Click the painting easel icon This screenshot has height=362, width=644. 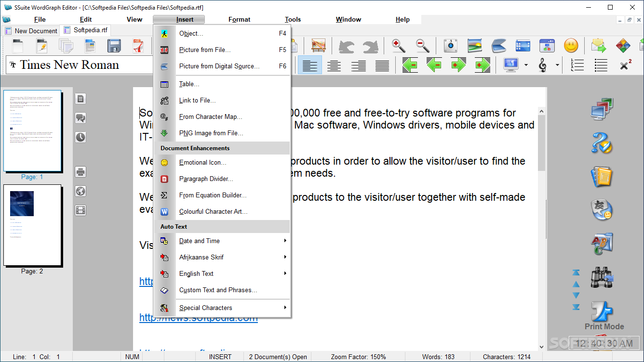[319, 46]
